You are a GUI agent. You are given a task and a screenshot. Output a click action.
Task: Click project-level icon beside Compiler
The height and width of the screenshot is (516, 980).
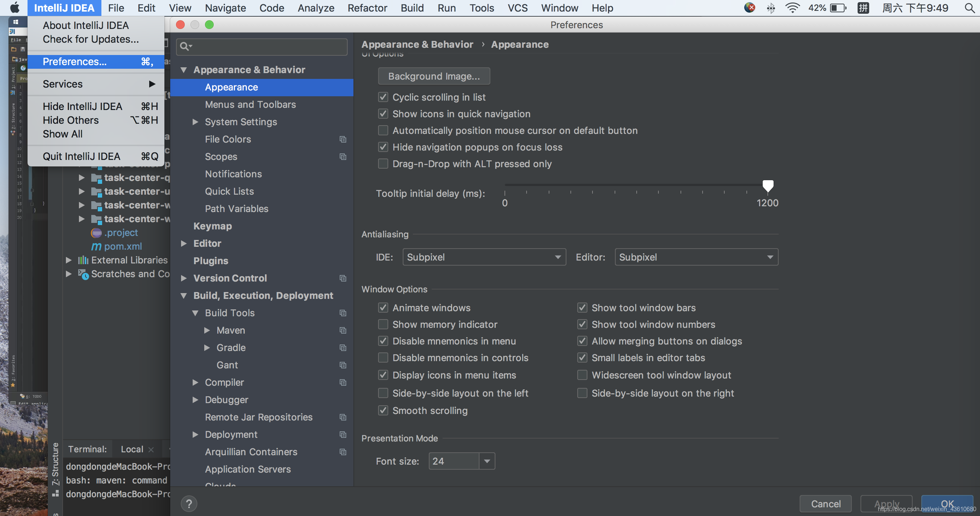343,382
